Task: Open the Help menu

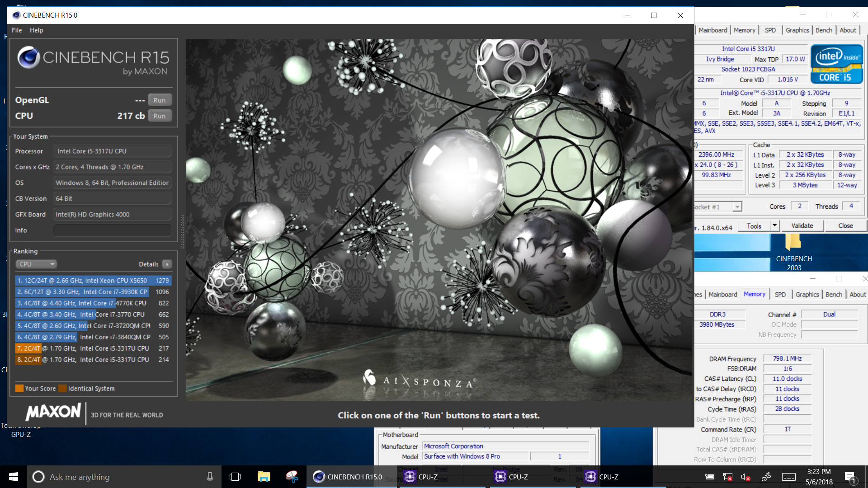Action: [37, 30]
